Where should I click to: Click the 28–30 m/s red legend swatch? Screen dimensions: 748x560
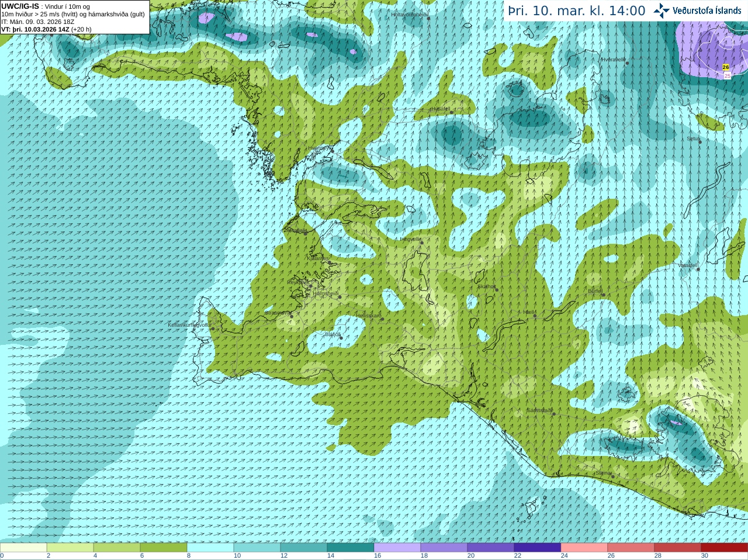pos(678,548)
